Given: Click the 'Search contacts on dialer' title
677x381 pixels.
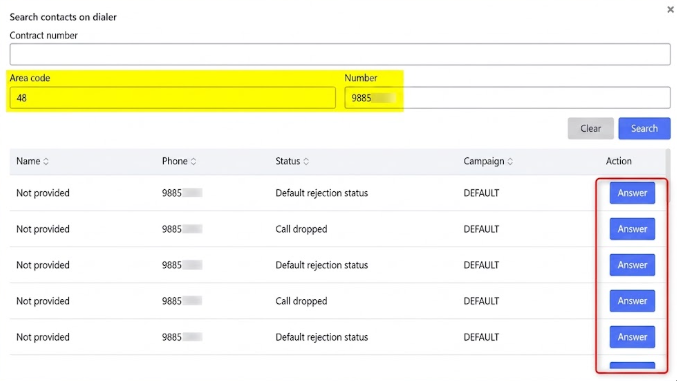Looking at the screenshot, I should pyautogui.click(x=63, y=17).
